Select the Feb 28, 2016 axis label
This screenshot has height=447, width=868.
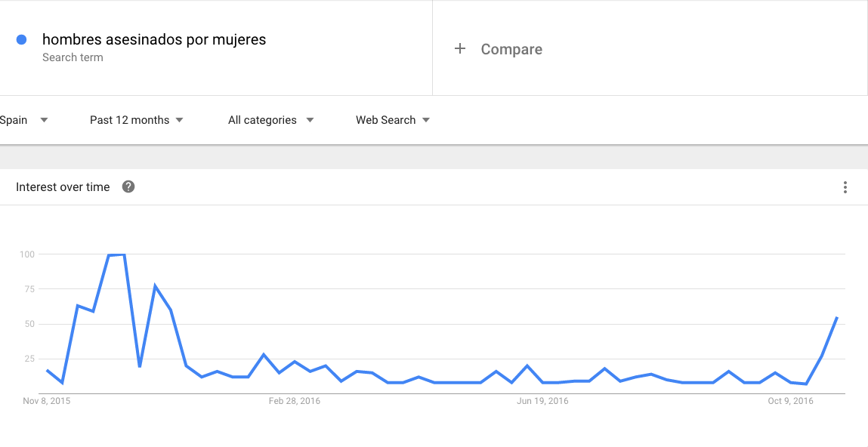click(295, 401)
